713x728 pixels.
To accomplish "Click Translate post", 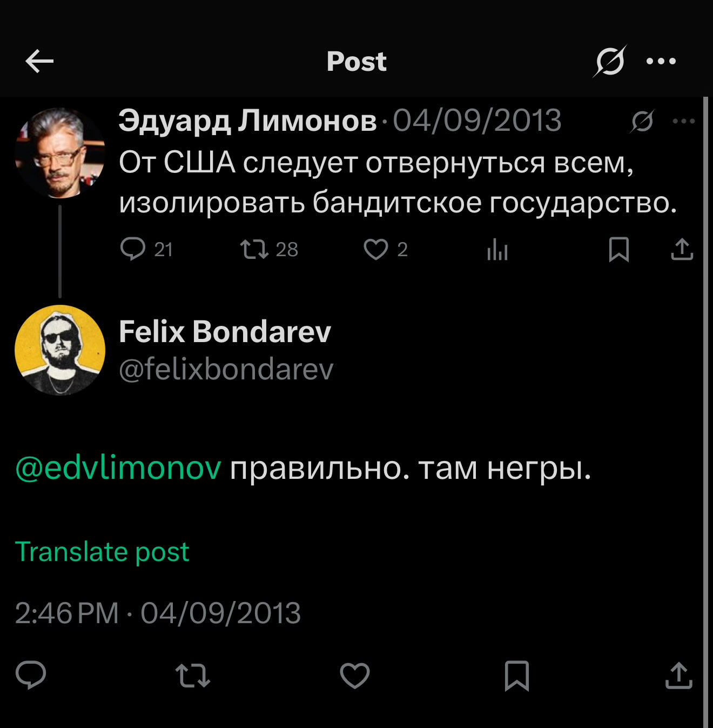I will click(x=102, y=552).
